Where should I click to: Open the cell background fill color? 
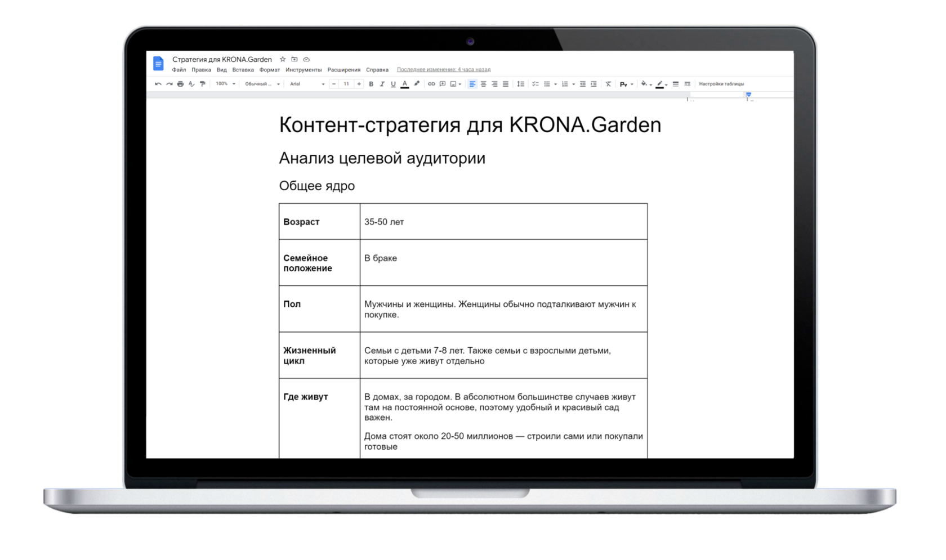coord(644,84)
